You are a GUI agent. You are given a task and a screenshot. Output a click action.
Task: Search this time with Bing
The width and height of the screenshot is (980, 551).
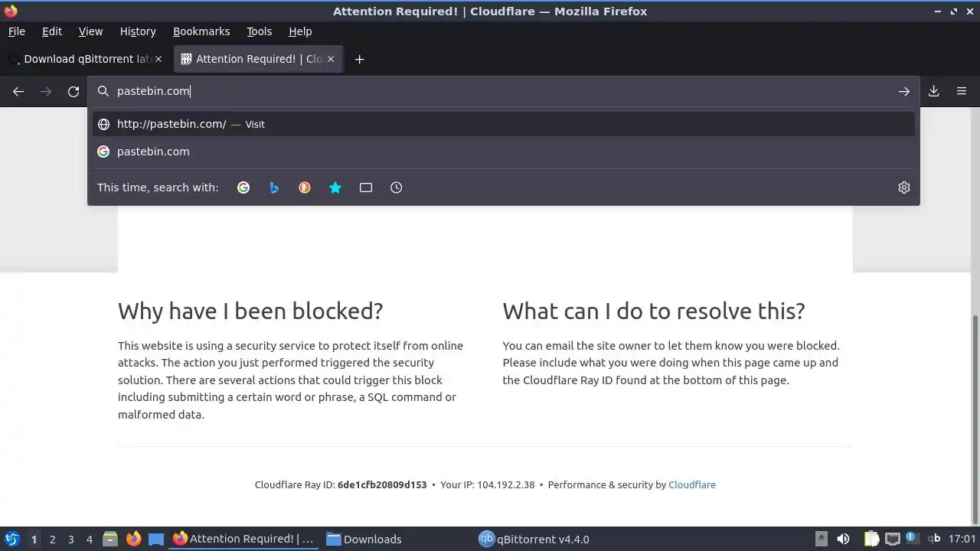tap(274, 187)
